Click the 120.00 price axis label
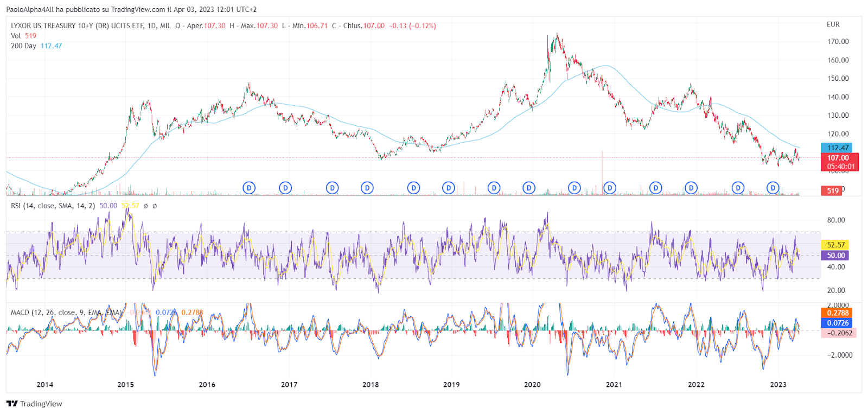 838,134
